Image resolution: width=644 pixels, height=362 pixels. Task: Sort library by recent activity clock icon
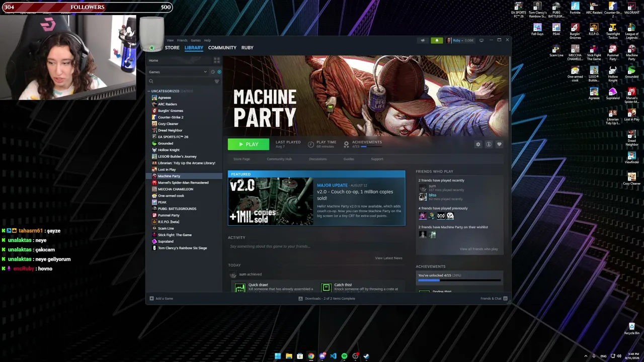[x=213, y=72]
